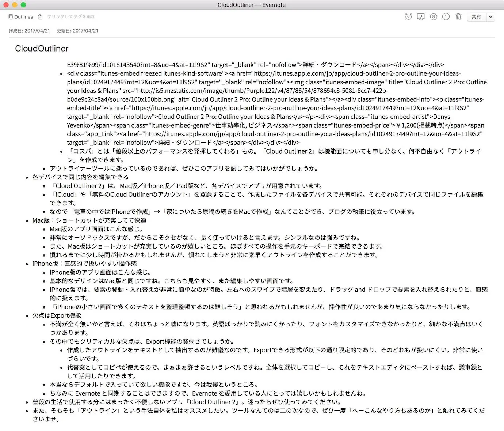Click the 更新日: 2017/04/21 updated date
Screen dimensions: 504x431
pyautogui.click(x=77, y=31)
